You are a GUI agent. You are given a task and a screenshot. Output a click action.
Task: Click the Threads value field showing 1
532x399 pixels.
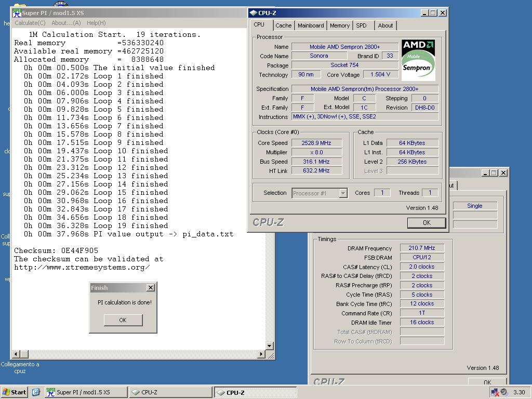430,193
